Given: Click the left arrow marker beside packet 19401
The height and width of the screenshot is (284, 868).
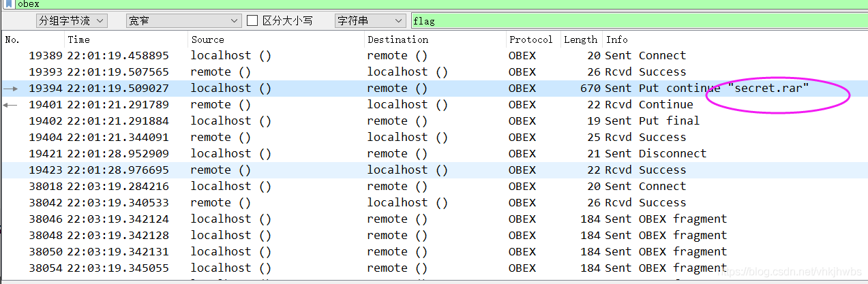Looking at the screenshot, I should [x=11, y=105].
